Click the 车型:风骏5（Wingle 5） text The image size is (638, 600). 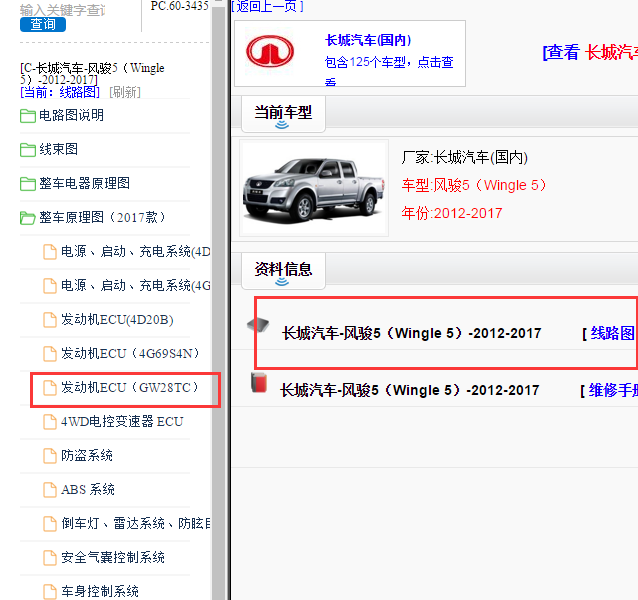pos(474,185)
